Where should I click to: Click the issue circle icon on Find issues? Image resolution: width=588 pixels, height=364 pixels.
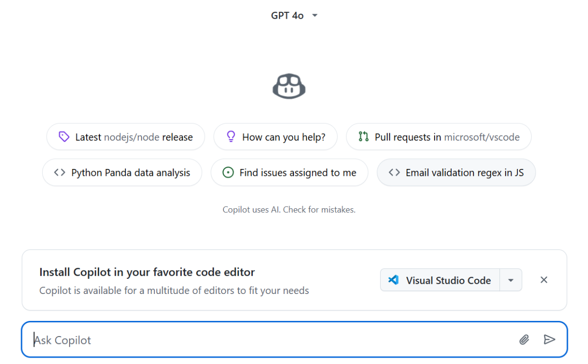pos(228,172)
